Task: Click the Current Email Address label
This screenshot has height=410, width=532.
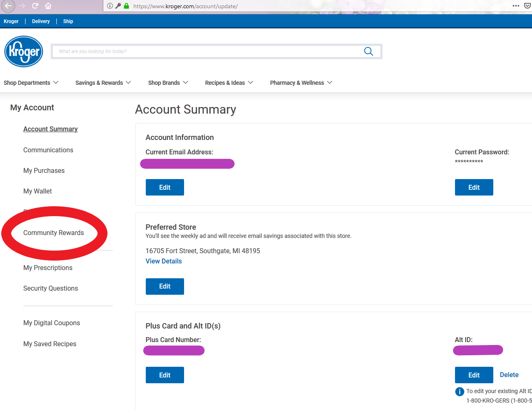Action: [x=179, y=152]
